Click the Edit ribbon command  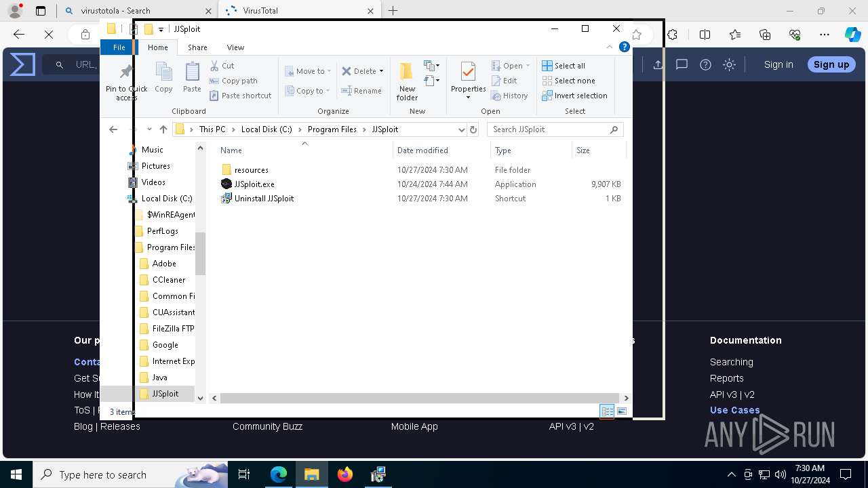[x=505, y=81]
